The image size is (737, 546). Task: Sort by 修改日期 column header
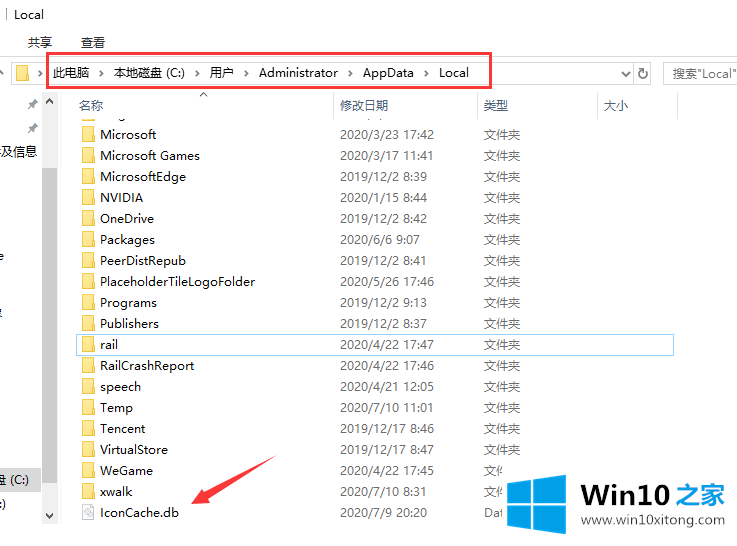(364, 106)
